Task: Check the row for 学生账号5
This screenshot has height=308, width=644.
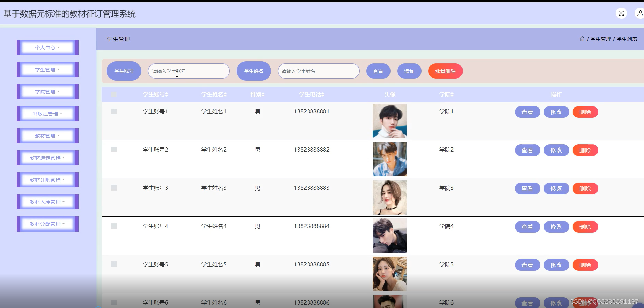Action: (x=114, y=264)
